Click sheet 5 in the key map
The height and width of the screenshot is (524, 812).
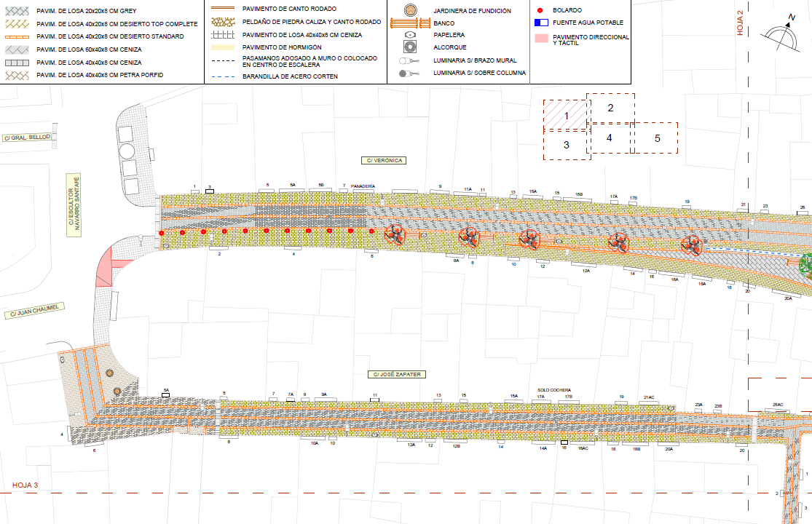pos(657,138)
